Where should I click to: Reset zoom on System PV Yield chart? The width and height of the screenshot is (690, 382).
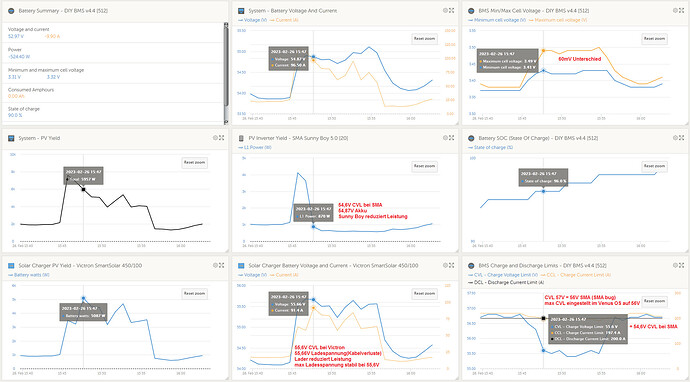tap(194, 162)
